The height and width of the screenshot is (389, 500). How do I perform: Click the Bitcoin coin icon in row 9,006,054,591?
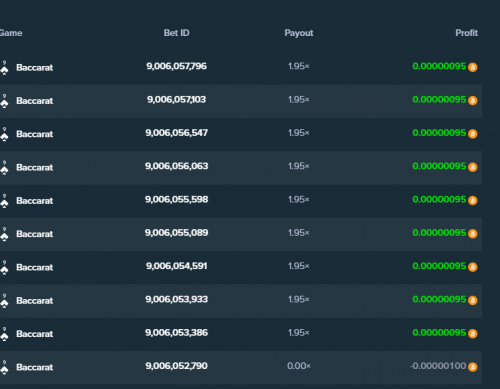click(x=473, y=267)
